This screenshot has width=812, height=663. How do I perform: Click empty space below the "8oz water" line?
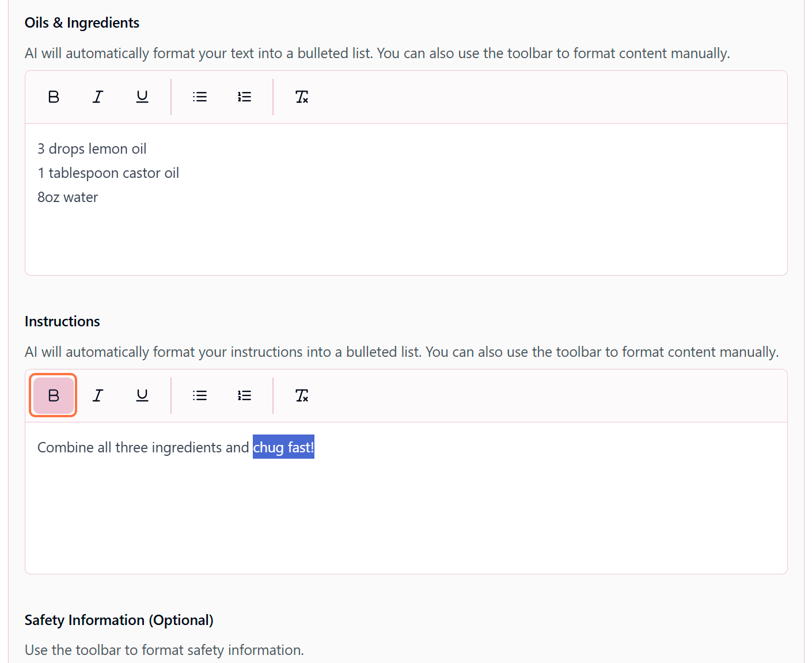click(403, 242)
